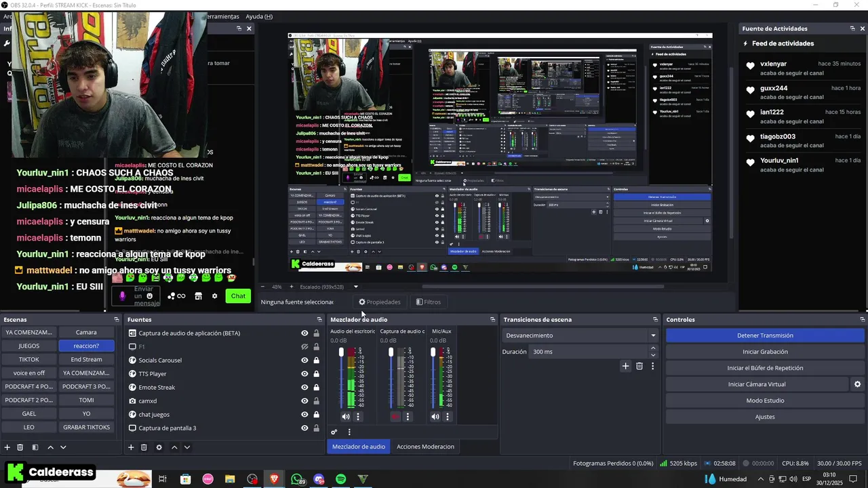Mute Audio del escritorio speaker icon
868x488 pixels.
tap(346, 417)
